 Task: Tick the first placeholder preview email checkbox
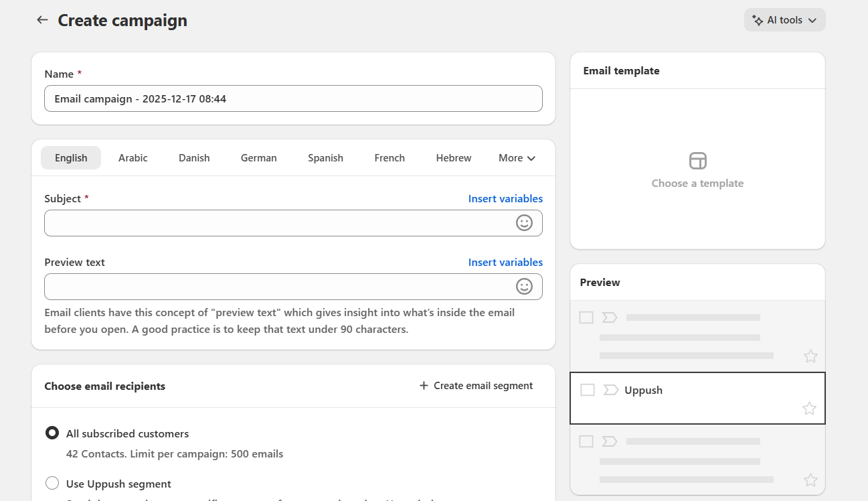(x=586, y=317)
